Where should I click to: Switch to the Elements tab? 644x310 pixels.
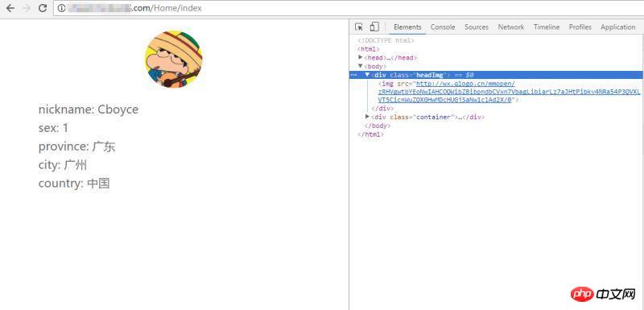[407, 27]
